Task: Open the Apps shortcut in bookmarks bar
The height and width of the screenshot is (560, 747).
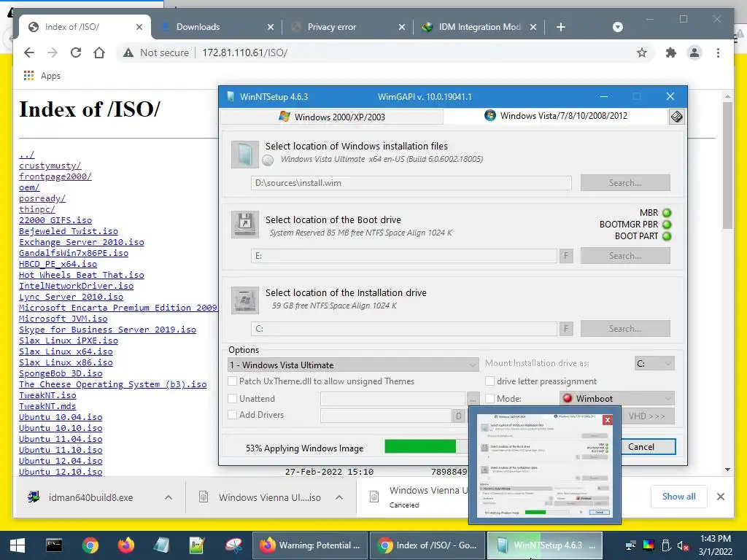Action: click(x=42, y=76)
